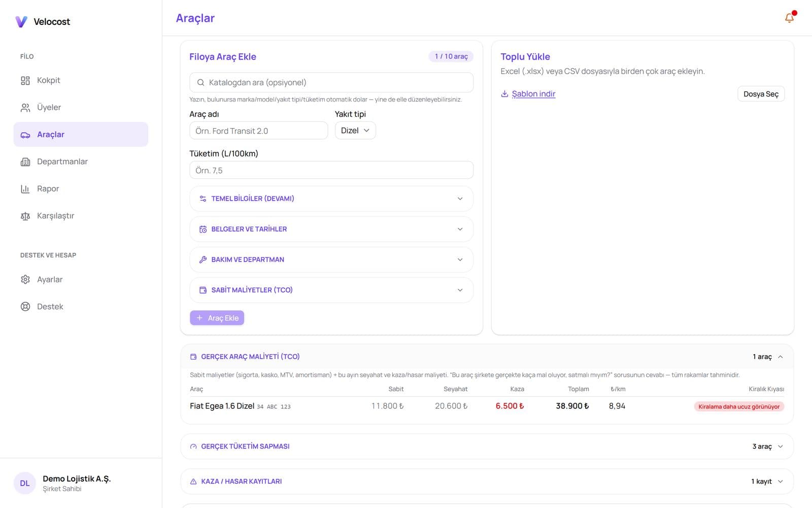Viewport: 812px width, 508px height.
Task: Expand the Kaza / Hasar Kayıtları panel
Action: 487,481
